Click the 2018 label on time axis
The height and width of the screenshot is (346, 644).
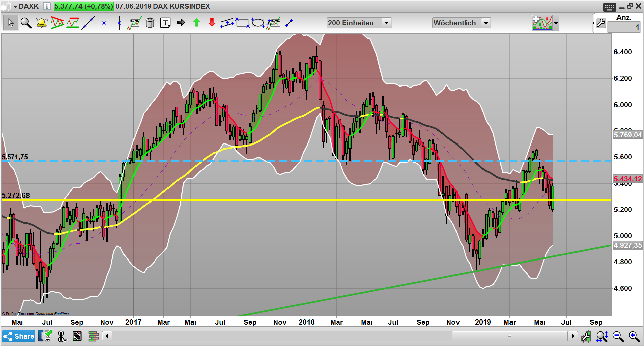pos(307,322)
